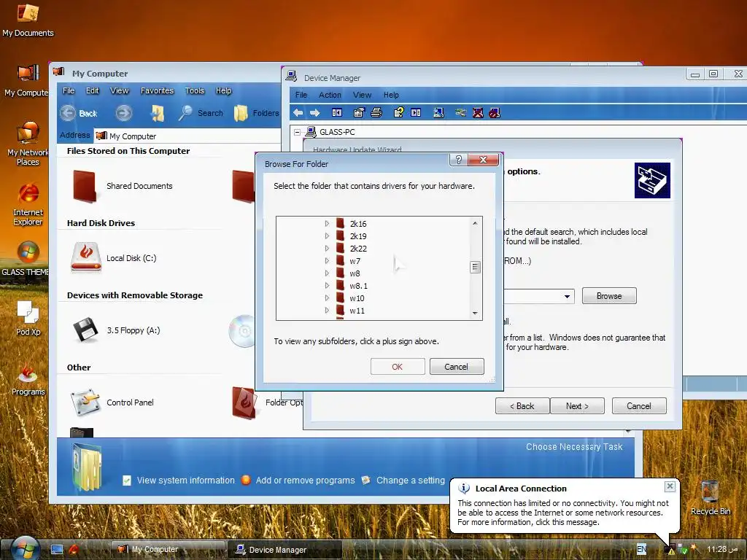This screenshot has height=560, width=747.
Task: Click Forward button in My Computer toolbar
Action: coord(123,113)
